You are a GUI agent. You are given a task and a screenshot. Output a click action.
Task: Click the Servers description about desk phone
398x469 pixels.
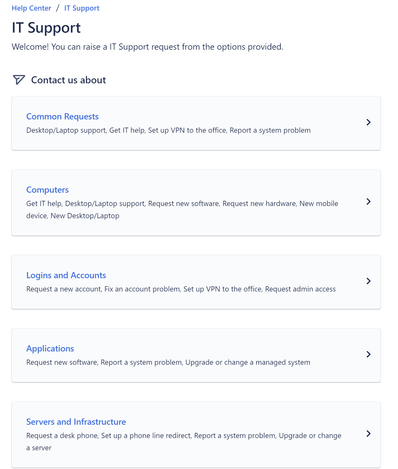click(x=184, y=442)
